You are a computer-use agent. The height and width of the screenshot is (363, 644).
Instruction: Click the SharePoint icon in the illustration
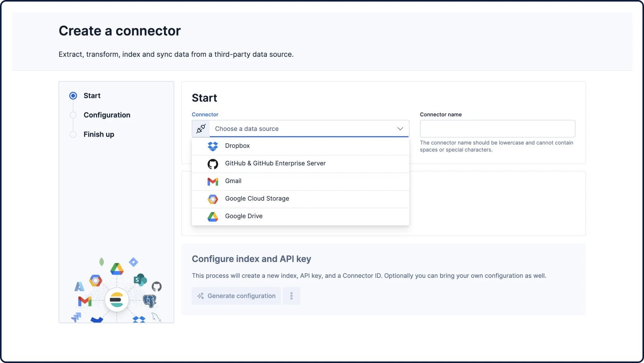140,280
